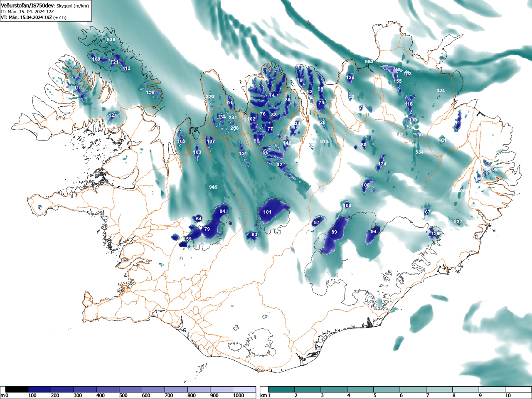Screen dimensions: 532x399
Task: Click the visibility value '324'
Action: (x=441, y=91)
